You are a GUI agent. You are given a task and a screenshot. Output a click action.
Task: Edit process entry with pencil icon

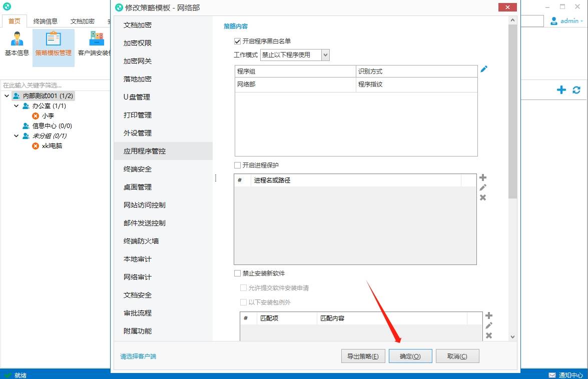pos(482,187)
